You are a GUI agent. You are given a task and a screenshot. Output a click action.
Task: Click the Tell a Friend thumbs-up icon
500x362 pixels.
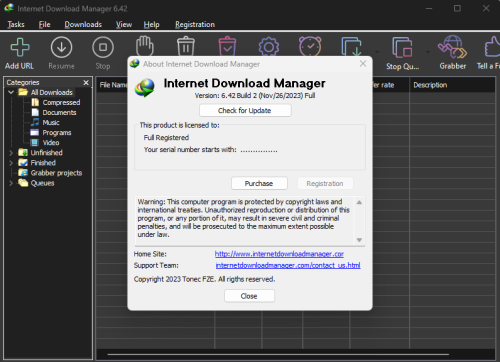(492, 47)
